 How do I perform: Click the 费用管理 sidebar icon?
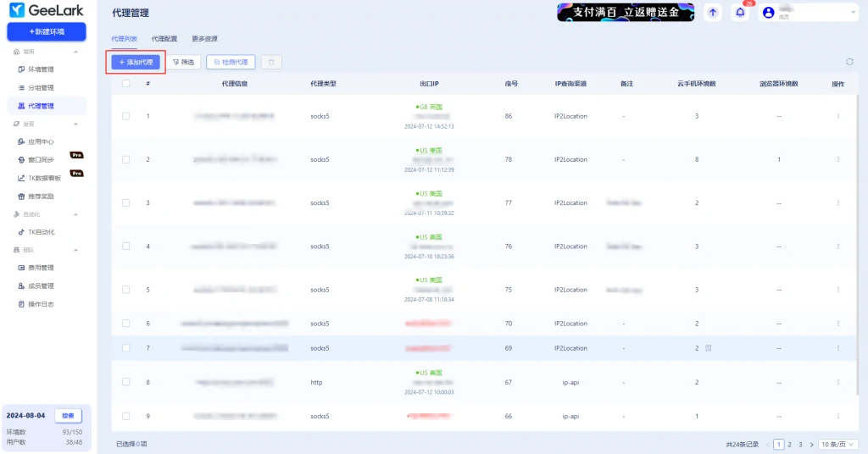tap(21, 268)
